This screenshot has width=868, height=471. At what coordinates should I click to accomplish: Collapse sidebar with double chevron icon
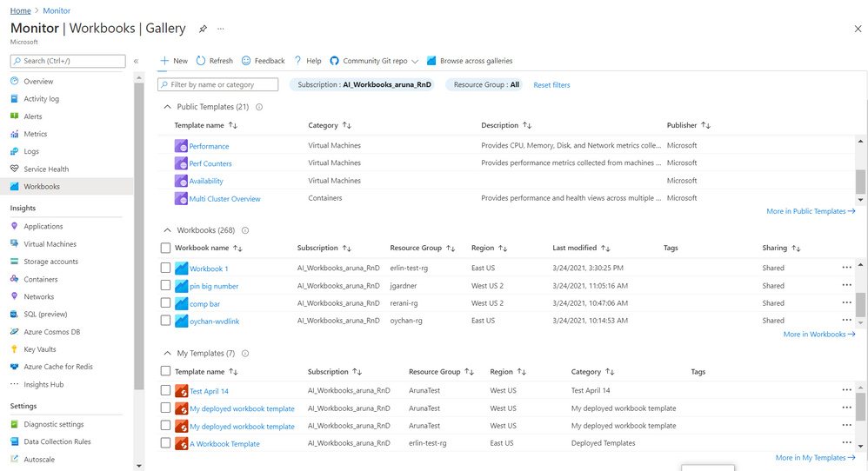[x=136, y=61]
